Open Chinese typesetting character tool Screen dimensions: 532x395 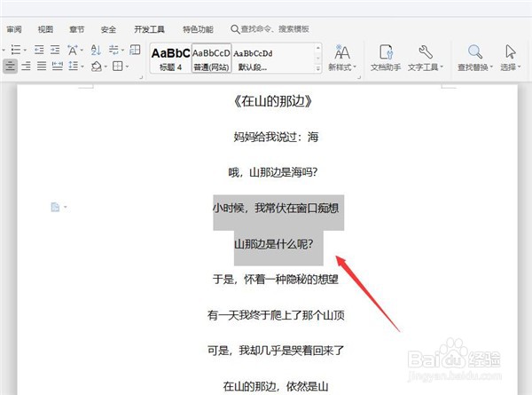pyautogui.click(x=72, y=50)
